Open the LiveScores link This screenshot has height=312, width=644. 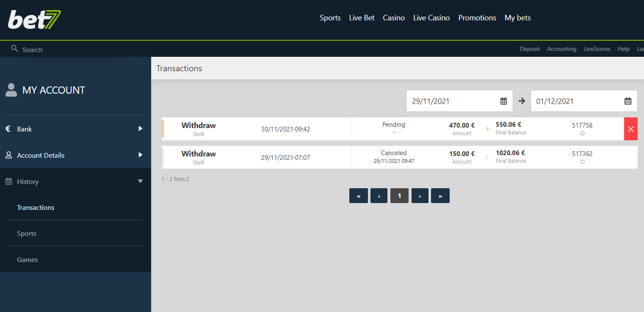(x=596, y=49)
